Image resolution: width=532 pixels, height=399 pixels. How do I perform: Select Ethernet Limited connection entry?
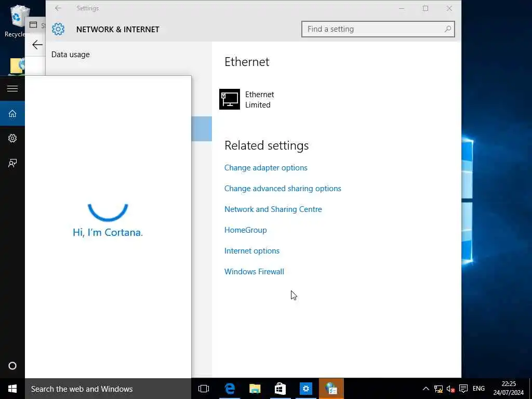[x=247, y=99]
